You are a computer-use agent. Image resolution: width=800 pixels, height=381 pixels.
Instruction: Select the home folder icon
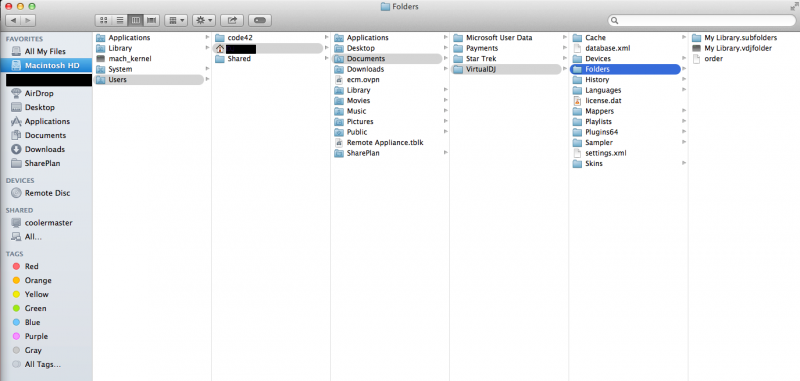pyautogui.click(x=220, y=48)
